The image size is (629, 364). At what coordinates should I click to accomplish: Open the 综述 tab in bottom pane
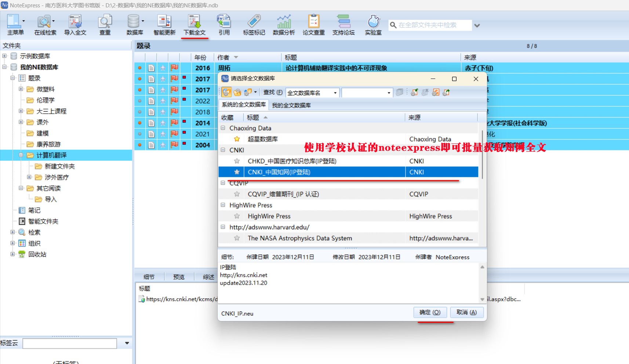(208, 277)
